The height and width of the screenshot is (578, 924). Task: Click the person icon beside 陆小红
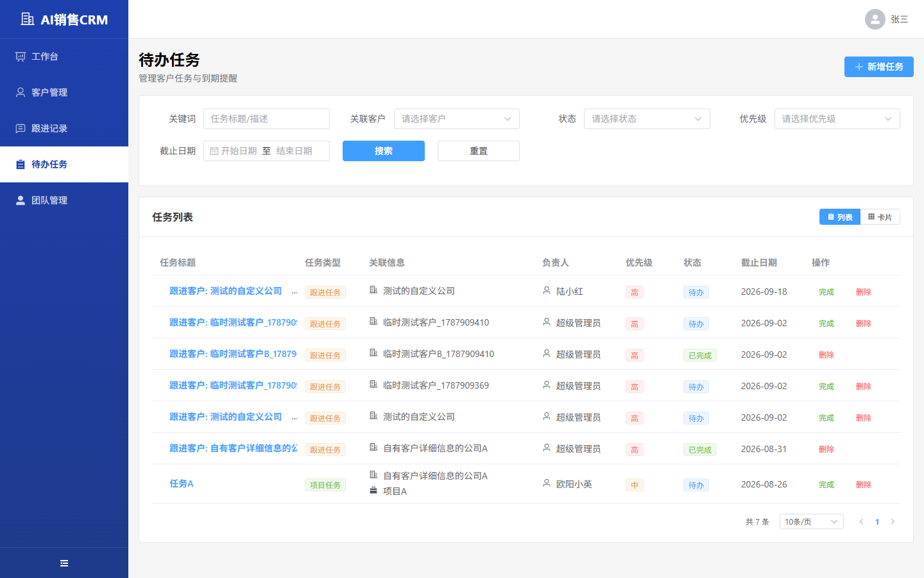point(547,290)
